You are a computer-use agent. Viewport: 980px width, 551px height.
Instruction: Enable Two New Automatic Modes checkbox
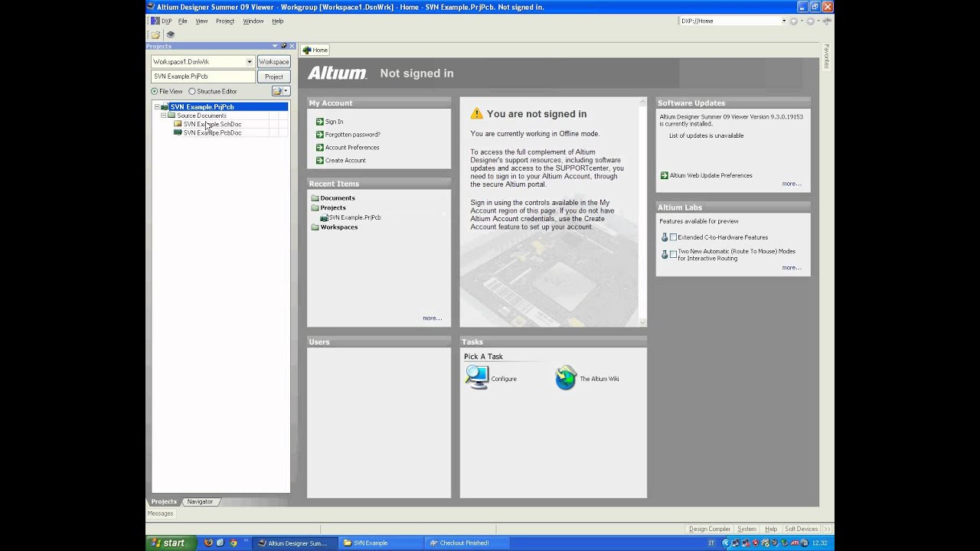tap(674, 254)
